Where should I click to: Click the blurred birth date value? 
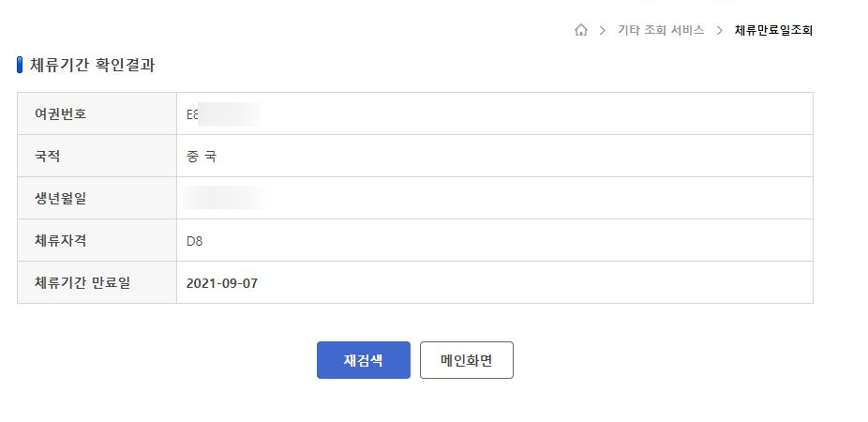[226, 198]
